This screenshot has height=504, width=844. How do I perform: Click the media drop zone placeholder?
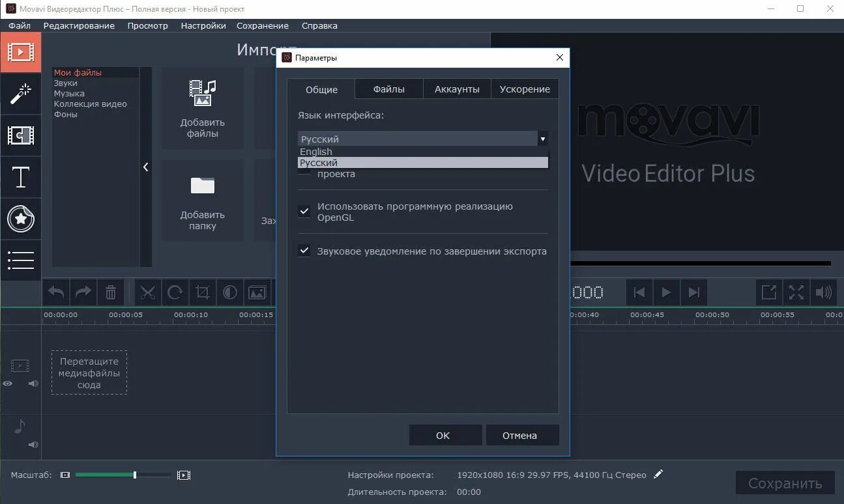tap(89, 373)
